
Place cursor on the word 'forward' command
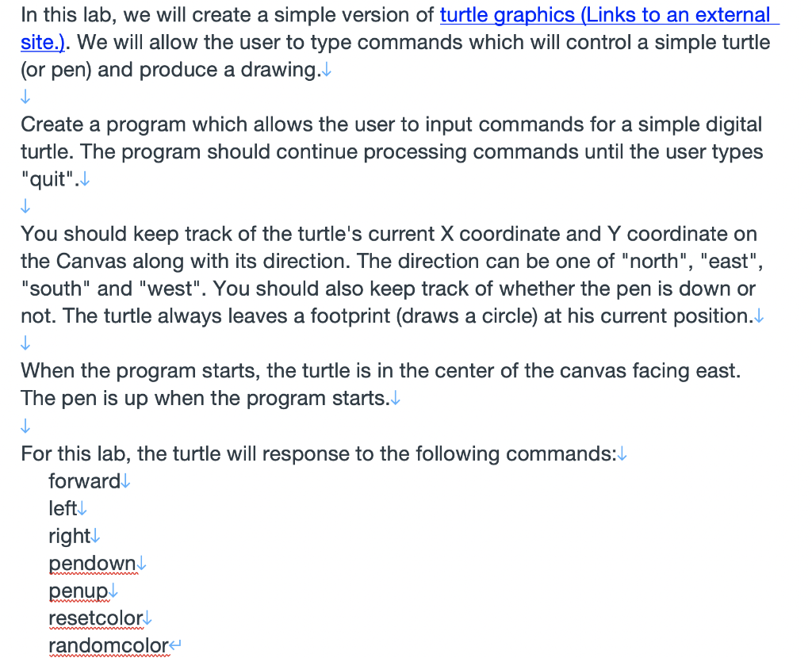84,481
